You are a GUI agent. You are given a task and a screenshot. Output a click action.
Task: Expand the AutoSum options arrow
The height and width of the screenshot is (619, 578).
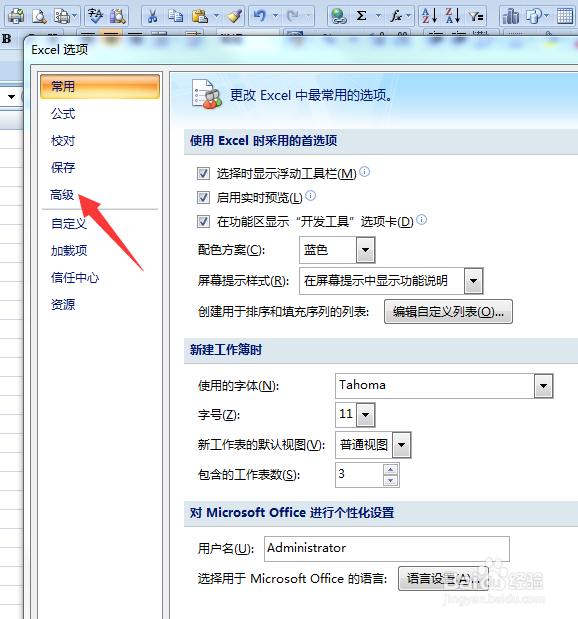[378, 16]
